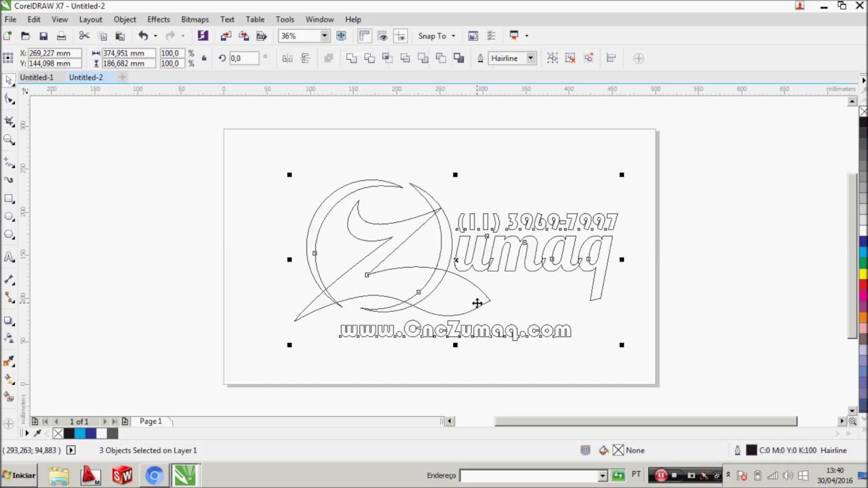This screenshot has height=488, width=868.
Task: Click the Align and distribute icon
Action: [x=611, y=58]
